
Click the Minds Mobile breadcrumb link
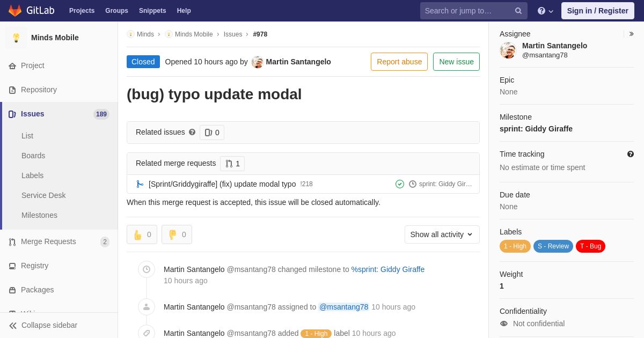(194, 34)
